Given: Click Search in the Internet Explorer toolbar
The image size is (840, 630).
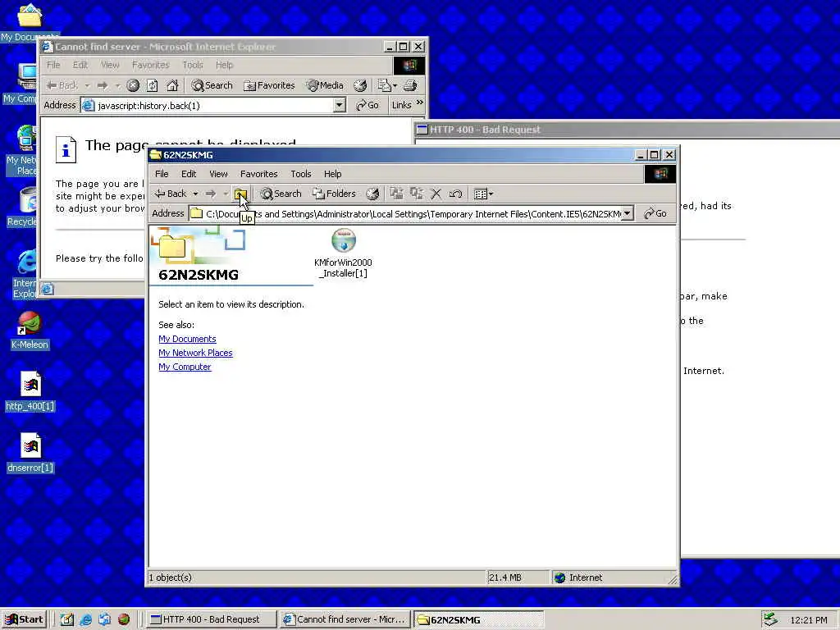Looking at the screenshot, I should 212,85.
